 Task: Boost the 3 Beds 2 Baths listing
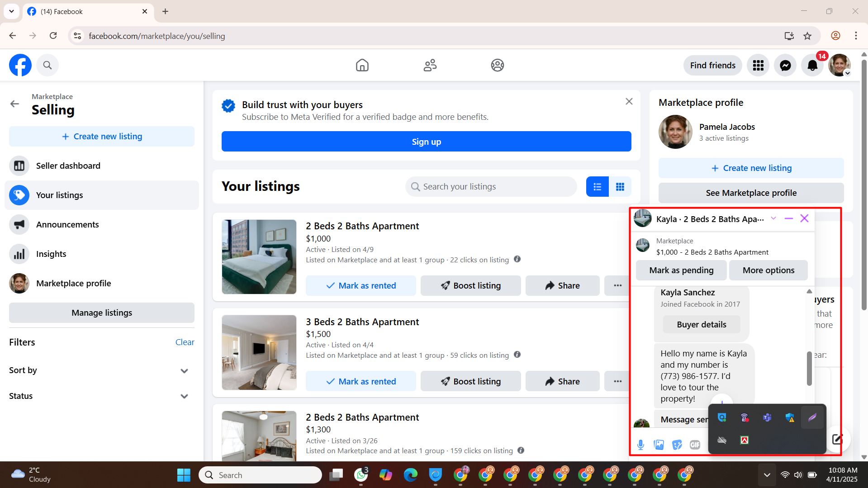[470, 381]
